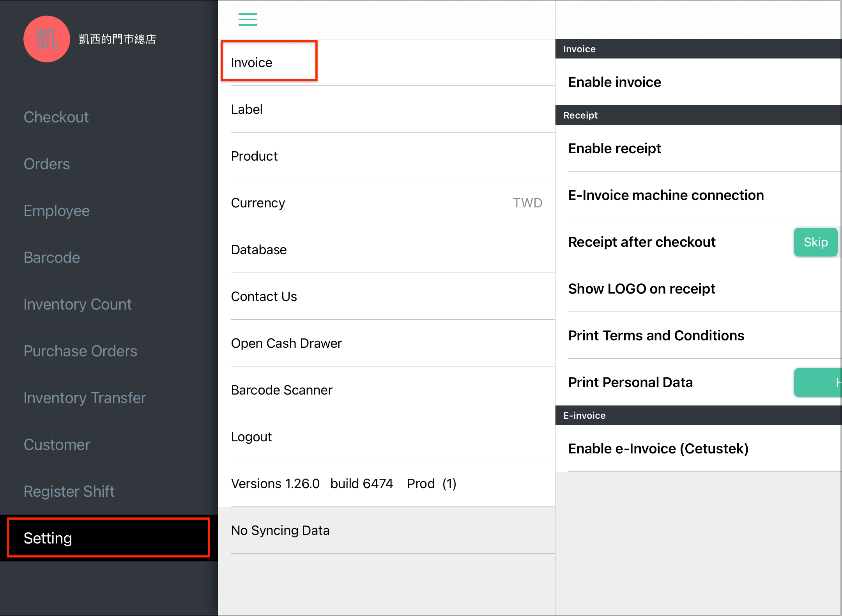Image resolution: width=842 pixels, height=616 pixels.
Task: Open the Contact Us row
Action: (x=387, y=296)
